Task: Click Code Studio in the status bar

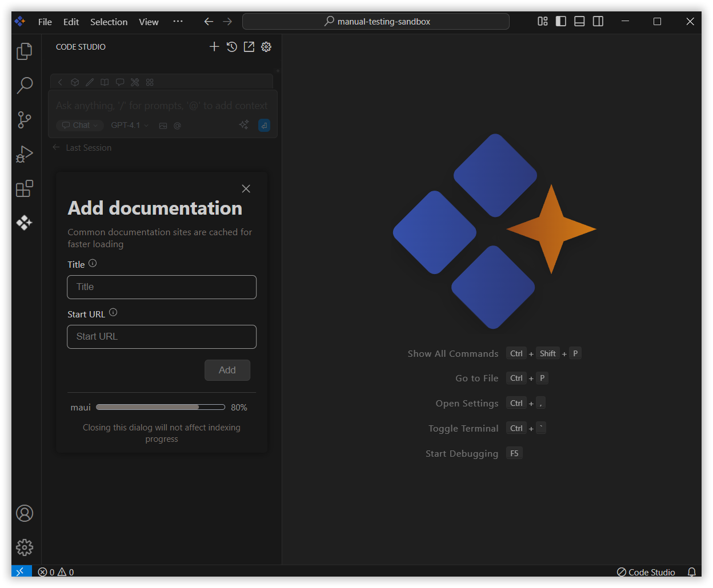Action: coord(646,572)
